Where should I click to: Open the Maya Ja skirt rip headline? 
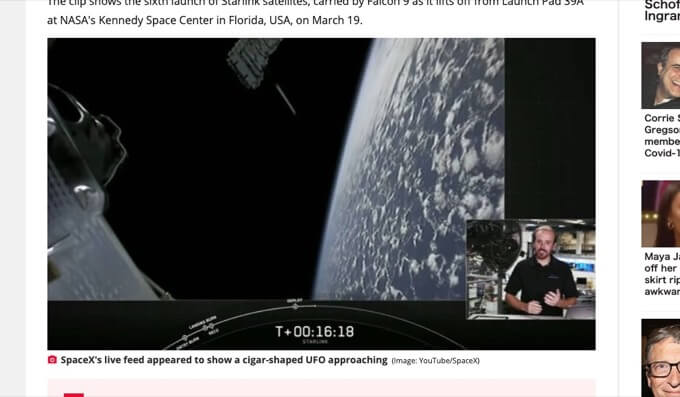coord(662,274)
